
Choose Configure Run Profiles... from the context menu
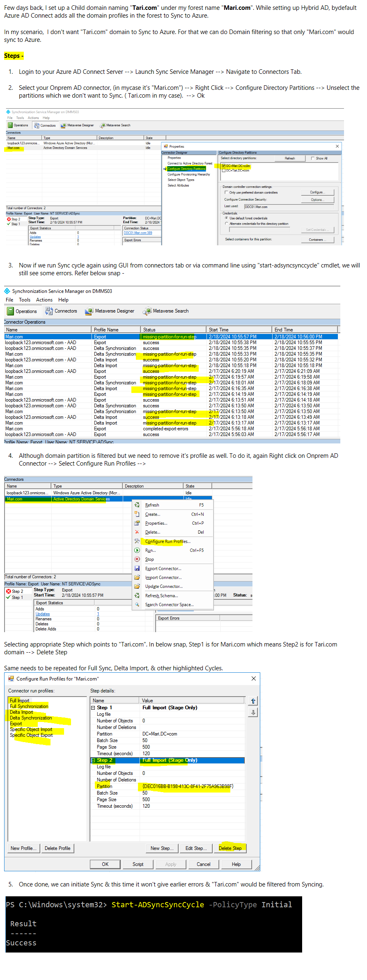click(172, 541)
